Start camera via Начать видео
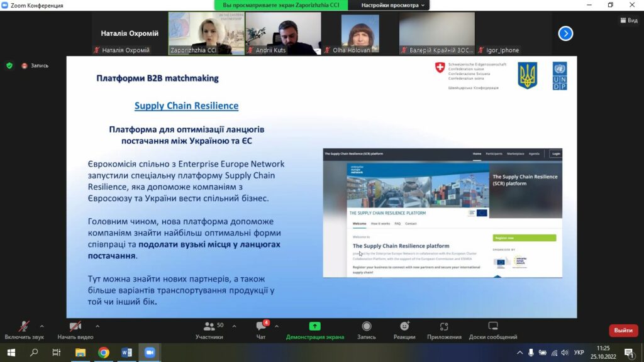 click(x=75, y=331)
